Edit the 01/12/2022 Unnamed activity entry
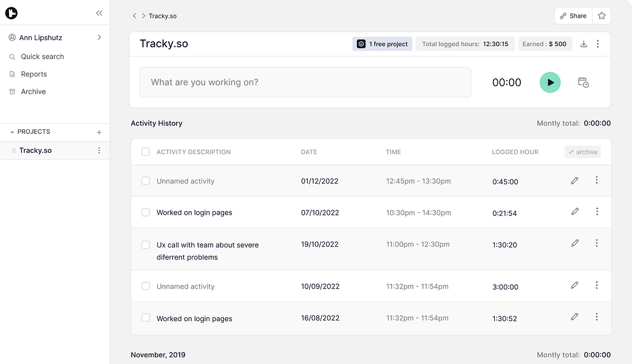Viewport: 632px width, 364px height. (x=574, y=180)
